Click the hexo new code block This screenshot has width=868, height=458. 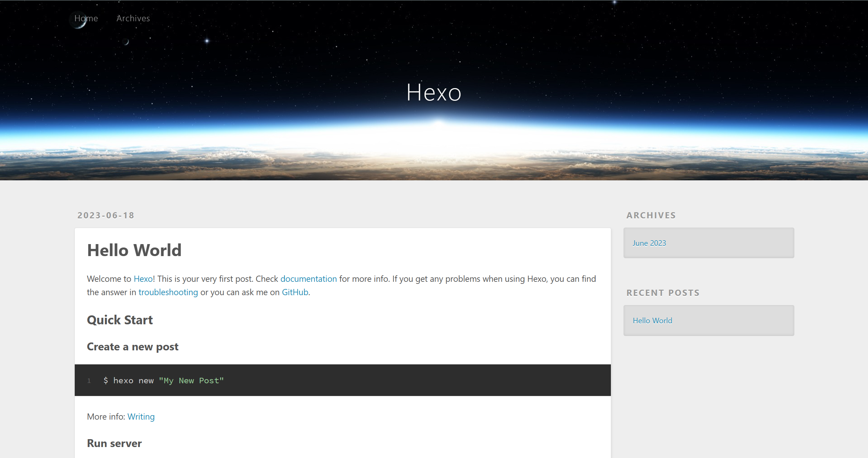(x=343, y=380)
